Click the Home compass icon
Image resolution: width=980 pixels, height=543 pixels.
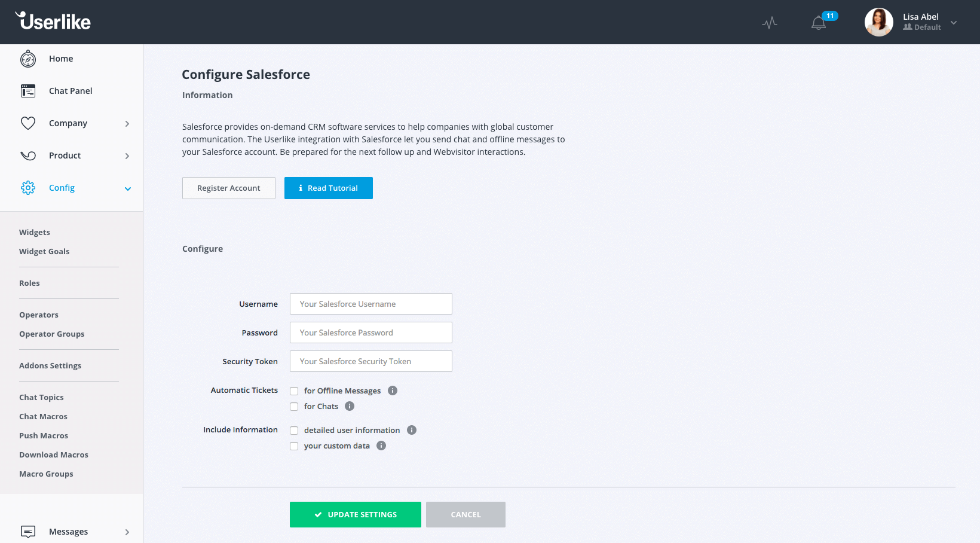coord(28,59)
